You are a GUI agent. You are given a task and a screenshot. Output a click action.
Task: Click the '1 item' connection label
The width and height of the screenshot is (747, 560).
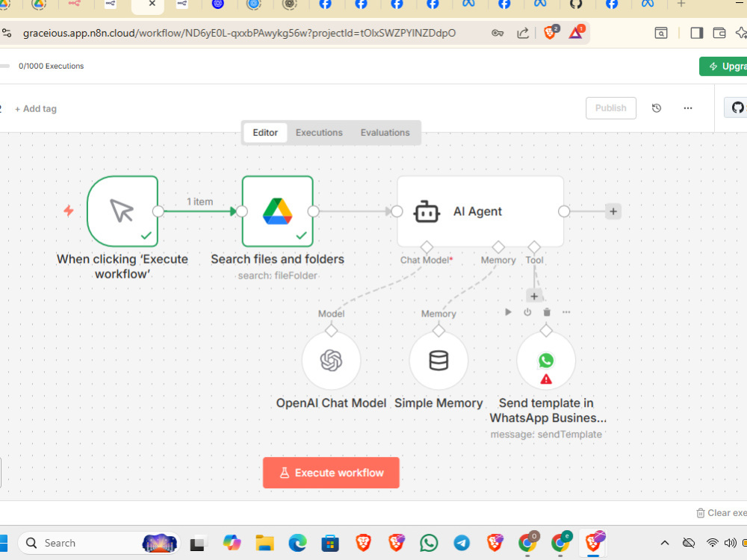[199, 202]
